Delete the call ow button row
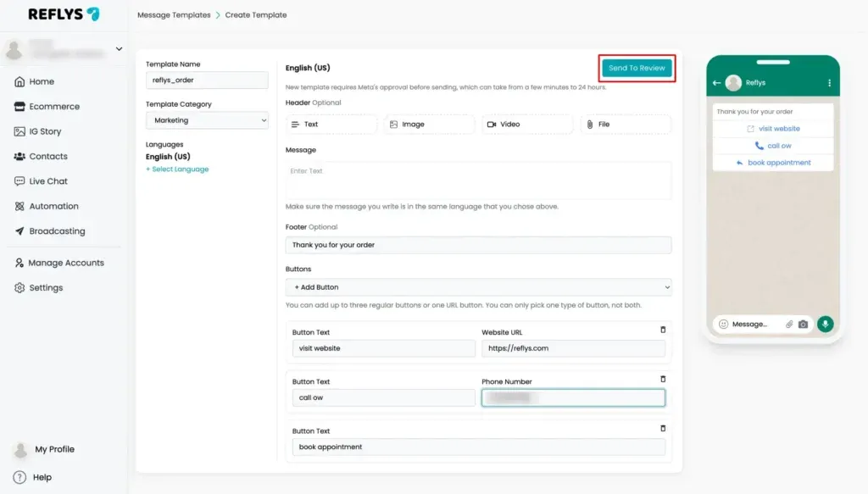The height and width of the screenshot is (494, 868). (663, 379)
